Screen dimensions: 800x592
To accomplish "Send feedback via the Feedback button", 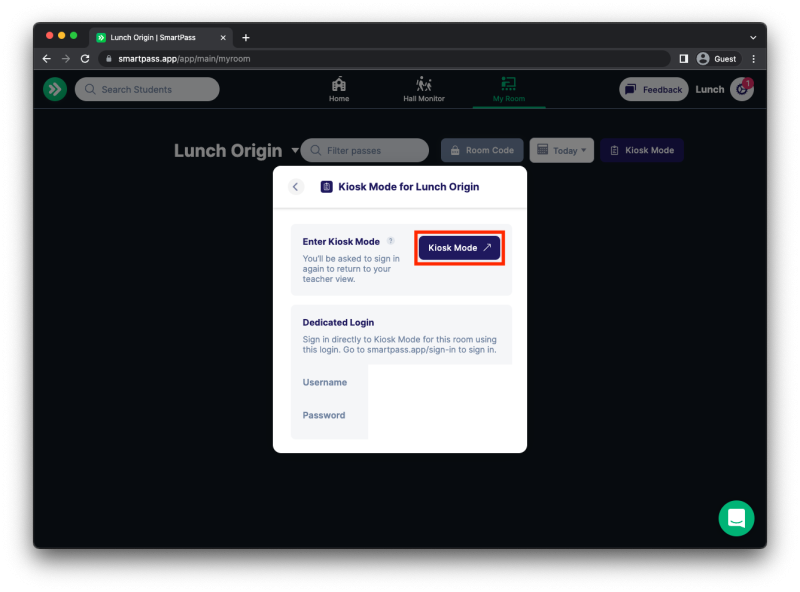I will (x=653, y=89).
